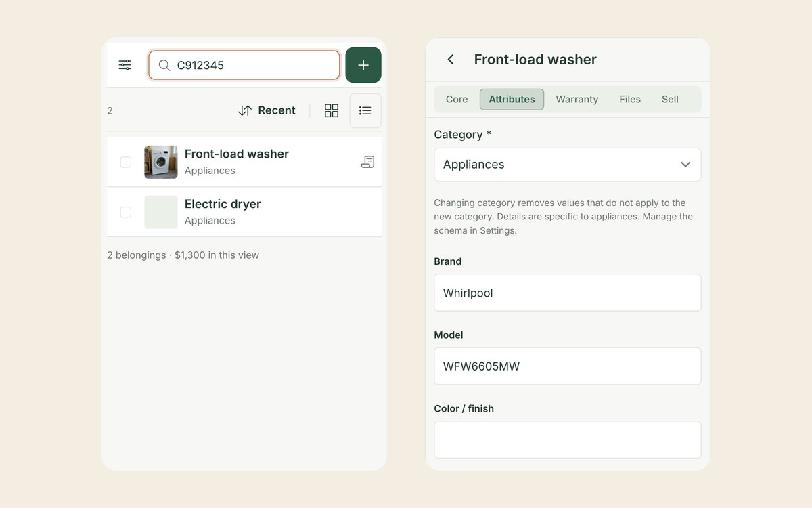812x508 pixels.
Task: Go to the Files tab
Action: pyautogui.click(x=630, y=99)
